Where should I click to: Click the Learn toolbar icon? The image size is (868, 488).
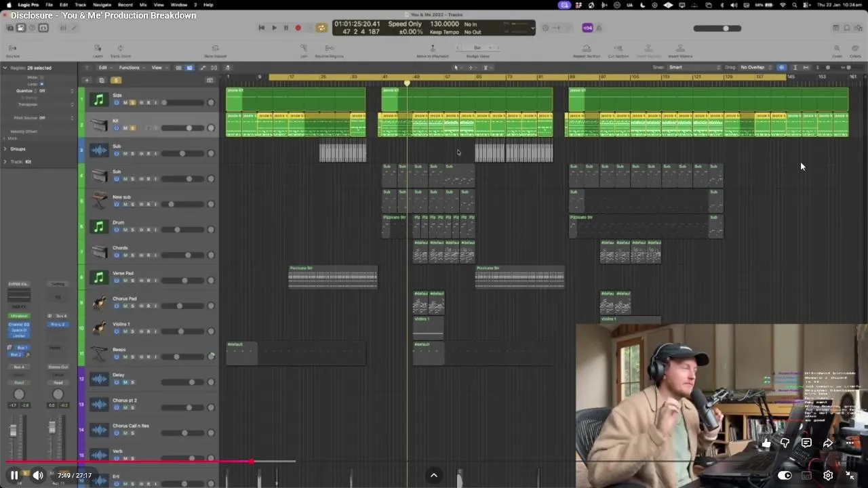[98, 51]
